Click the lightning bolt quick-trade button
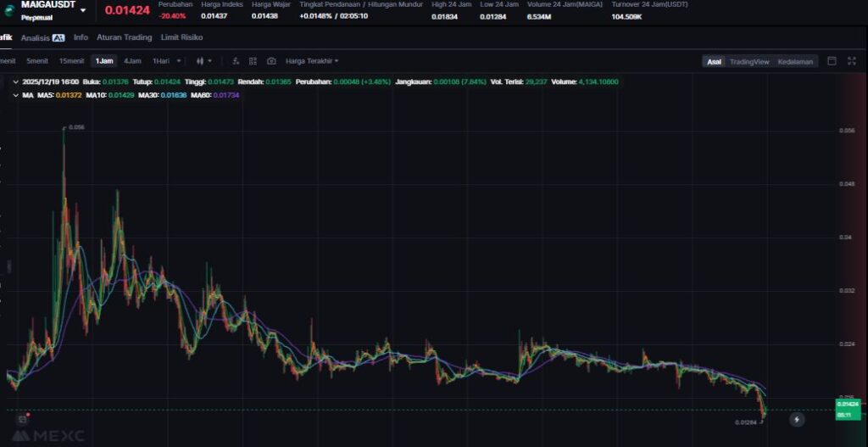 (x=796, y=419)
